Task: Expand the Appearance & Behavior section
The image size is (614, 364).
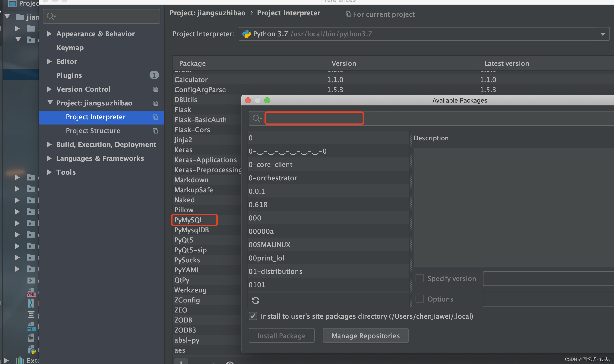Action: click(x=49, y=34)
